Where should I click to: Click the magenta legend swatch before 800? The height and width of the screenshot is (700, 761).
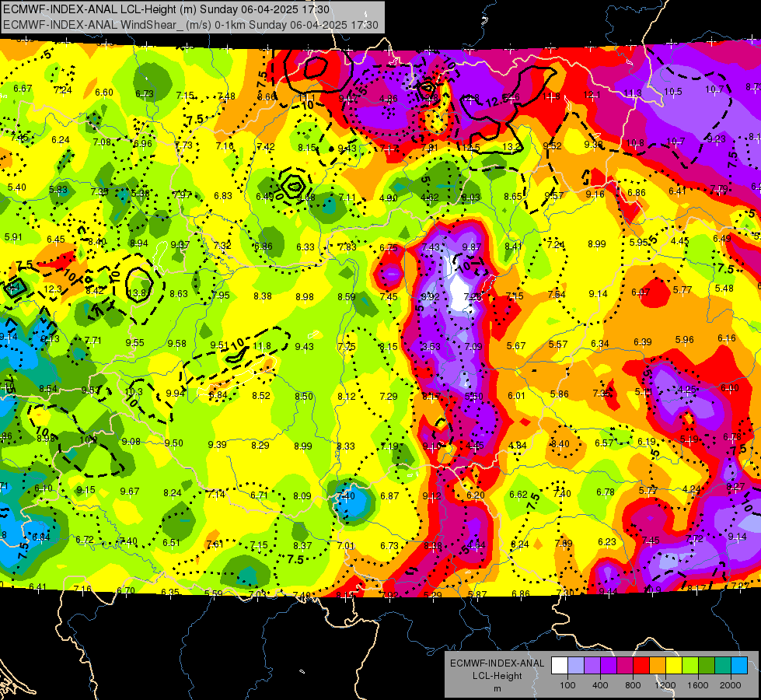(x=625, y=666)
